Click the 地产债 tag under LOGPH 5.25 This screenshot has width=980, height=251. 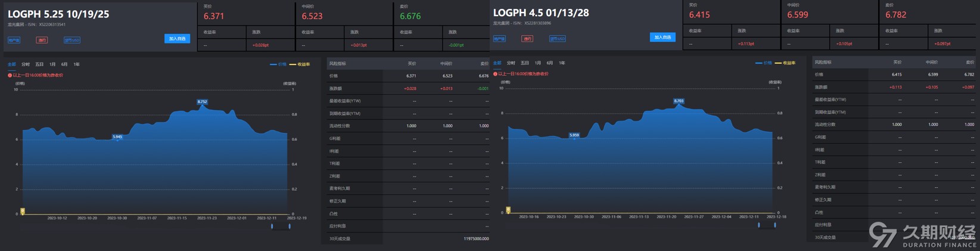click(14, 40)
